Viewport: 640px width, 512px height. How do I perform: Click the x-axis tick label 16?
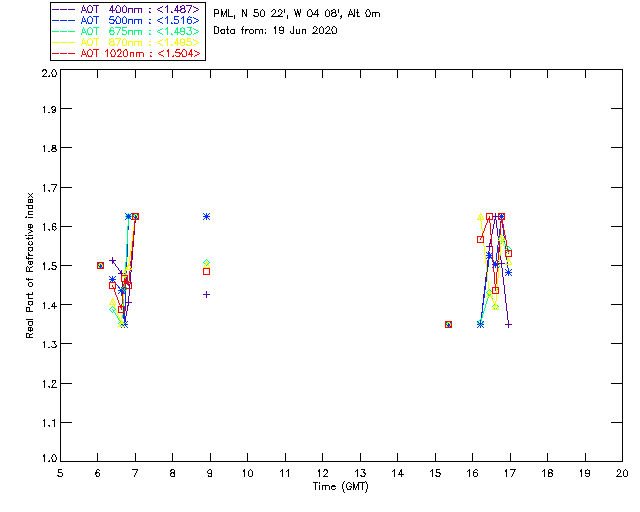[473, 473]
